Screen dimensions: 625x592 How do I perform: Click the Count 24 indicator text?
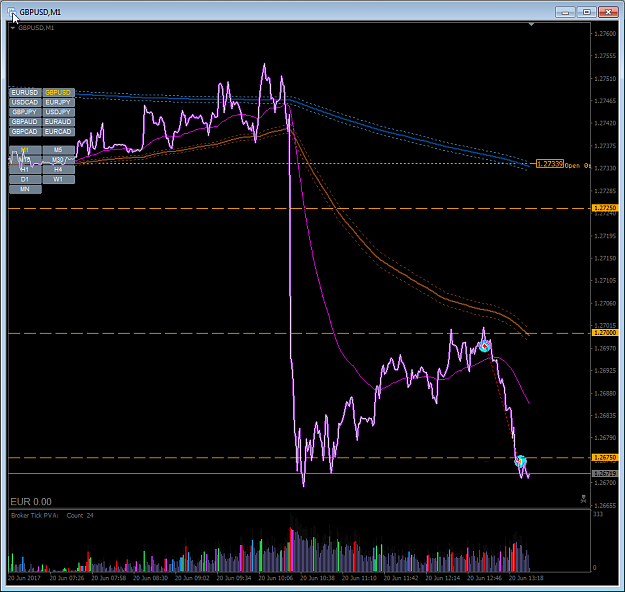pos(80,515)
